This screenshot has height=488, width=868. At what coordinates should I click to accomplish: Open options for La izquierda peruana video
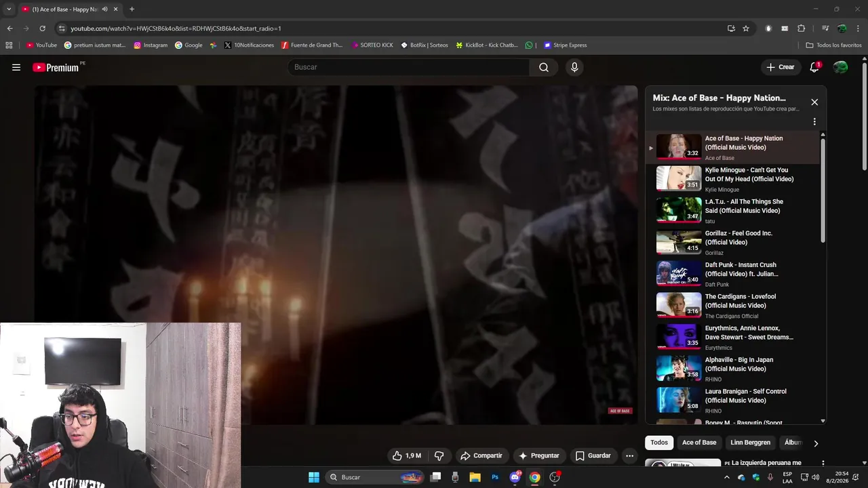click(x=823, y=464)
